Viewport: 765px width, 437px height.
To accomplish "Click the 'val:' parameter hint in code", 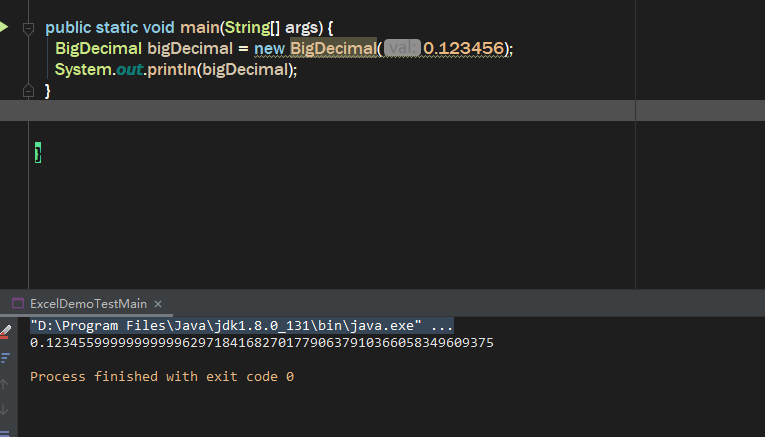I will click(401, 48).
